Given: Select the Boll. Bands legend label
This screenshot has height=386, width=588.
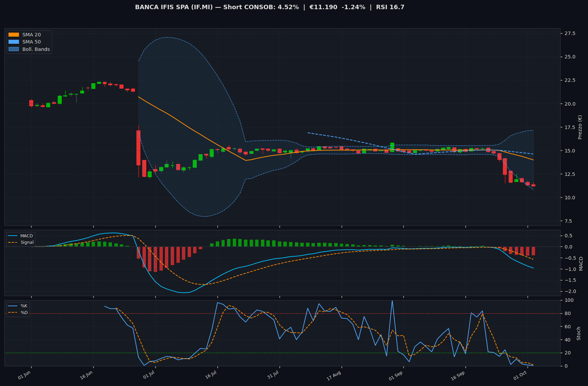Looking at the screenshot, I should tap(36, 49).
